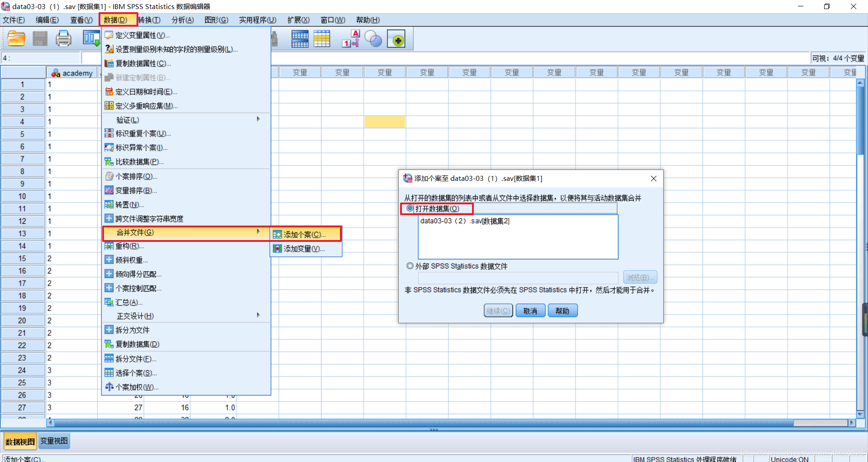This screenshot has height=462, width=868.
Task: Click the Save document toolbar icon
Action: pos(40,39)
